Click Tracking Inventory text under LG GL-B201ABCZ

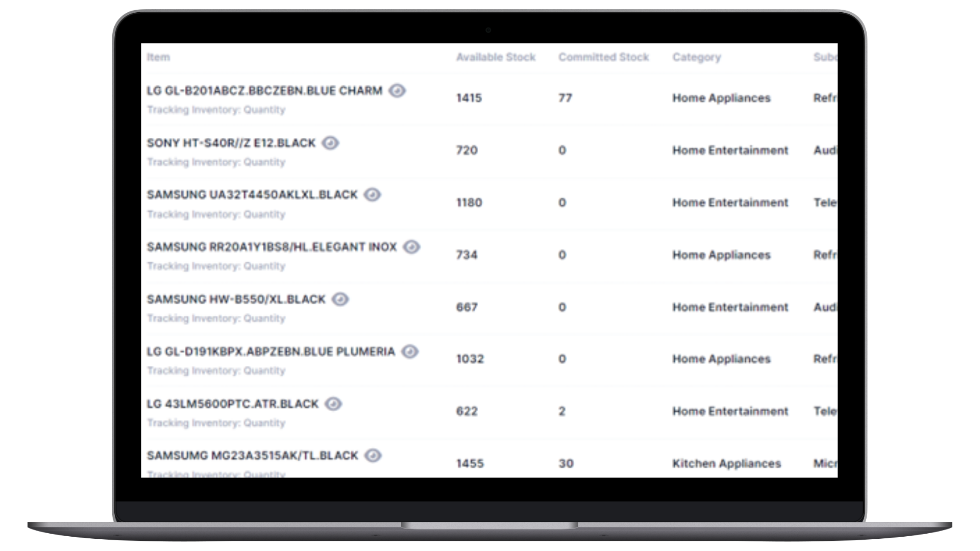[216, 110]
